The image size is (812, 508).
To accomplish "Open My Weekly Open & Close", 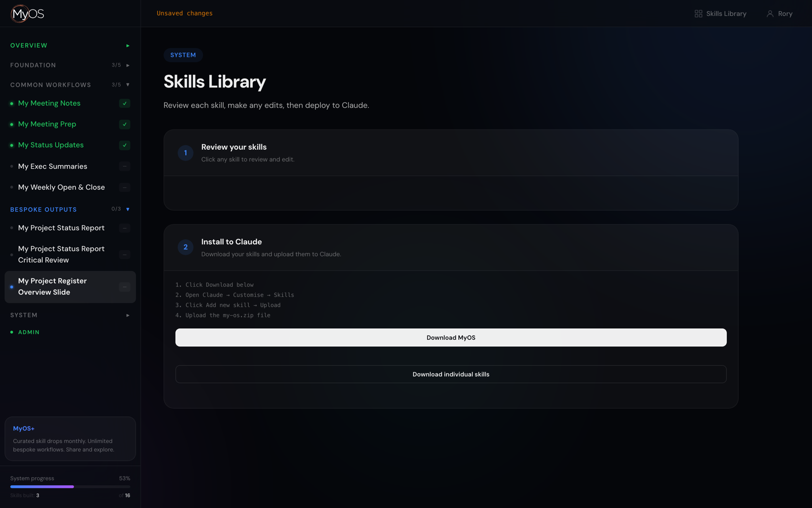I will (x=61, y=187).
